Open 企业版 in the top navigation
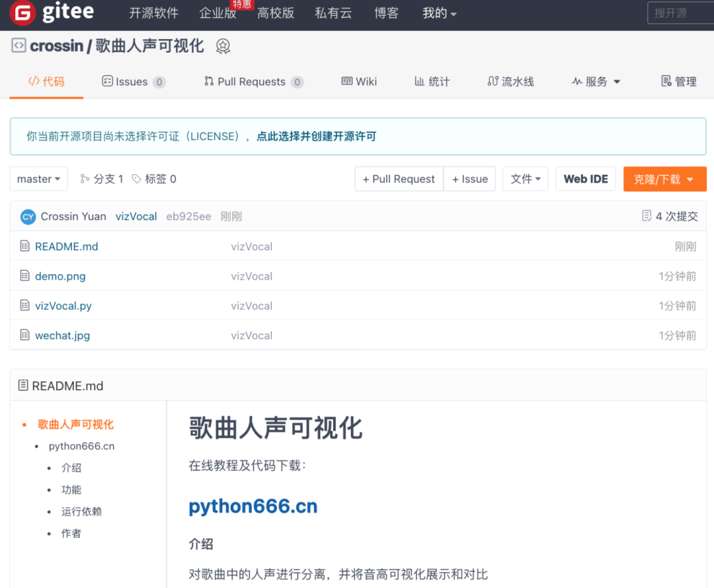 218,13
